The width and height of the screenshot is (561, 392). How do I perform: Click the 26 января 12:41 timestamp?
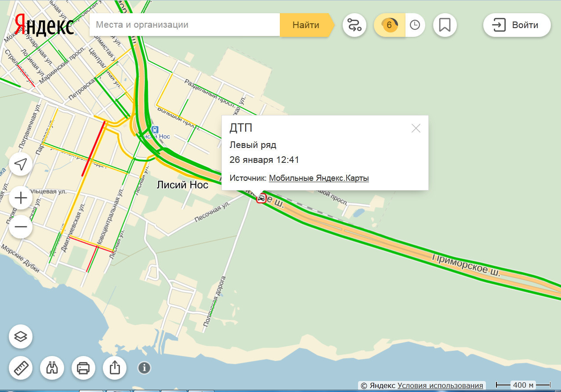point(264,160)
